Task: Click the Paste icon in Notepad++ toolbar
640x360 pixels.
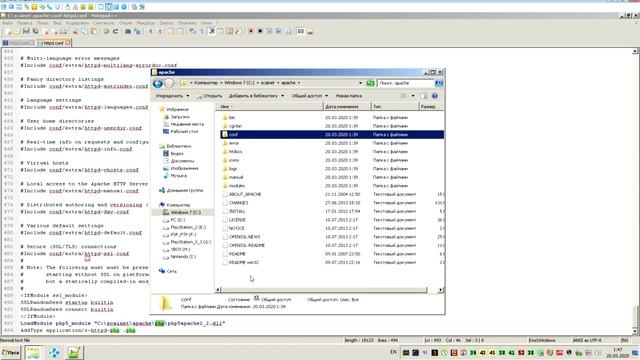Action: (94, 31)
